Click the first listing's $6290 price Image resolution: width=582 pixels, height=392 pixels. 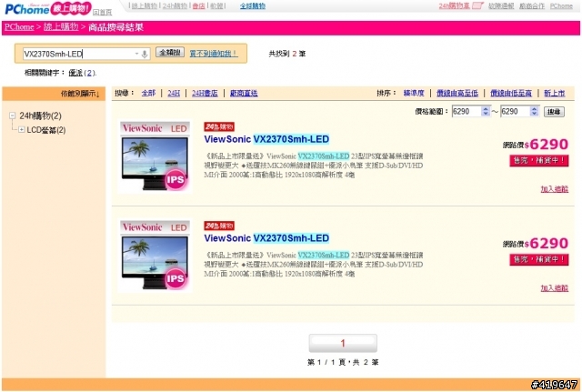pos(547,145)
